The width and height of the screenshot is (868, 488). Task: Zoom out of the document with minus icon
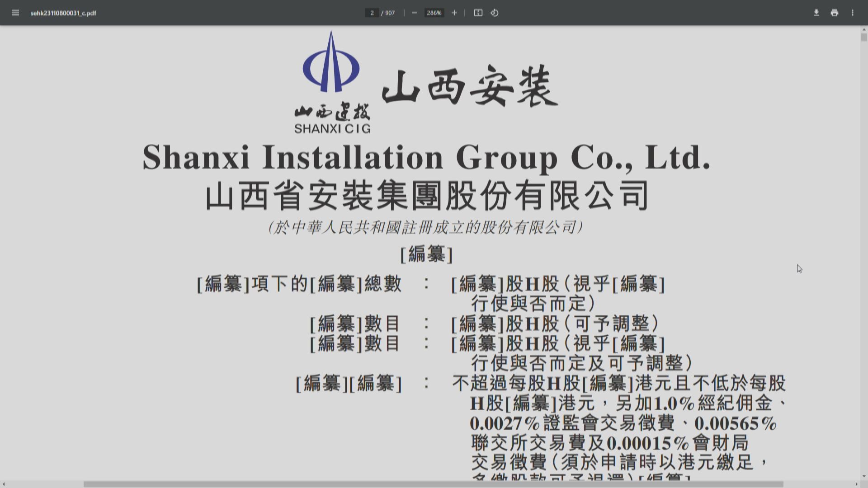click(x=414, y=13)
